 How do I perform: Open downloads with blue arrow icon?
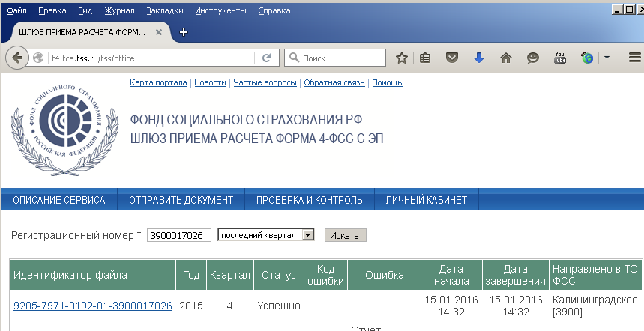click(479, 58)
